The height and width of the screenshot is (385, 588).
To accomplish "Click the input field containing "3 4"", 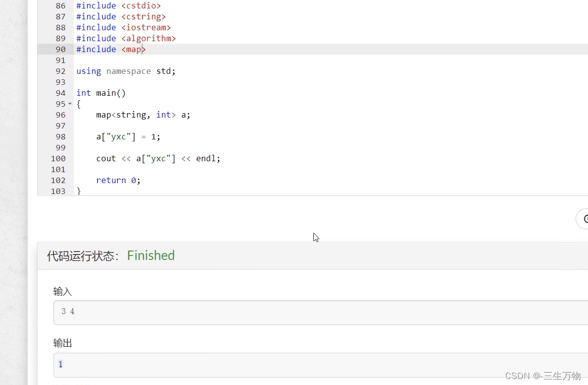I will point(321,312).
